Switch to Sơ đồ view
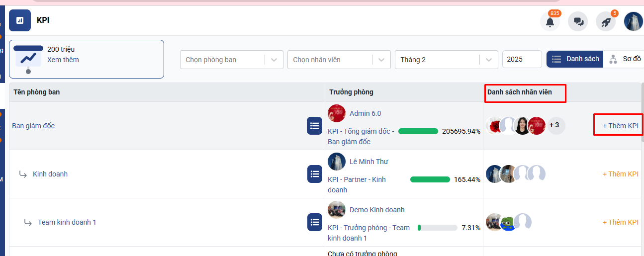Image resolution: width=644 pixels, height=256 pixels. [x=625, y=59]
